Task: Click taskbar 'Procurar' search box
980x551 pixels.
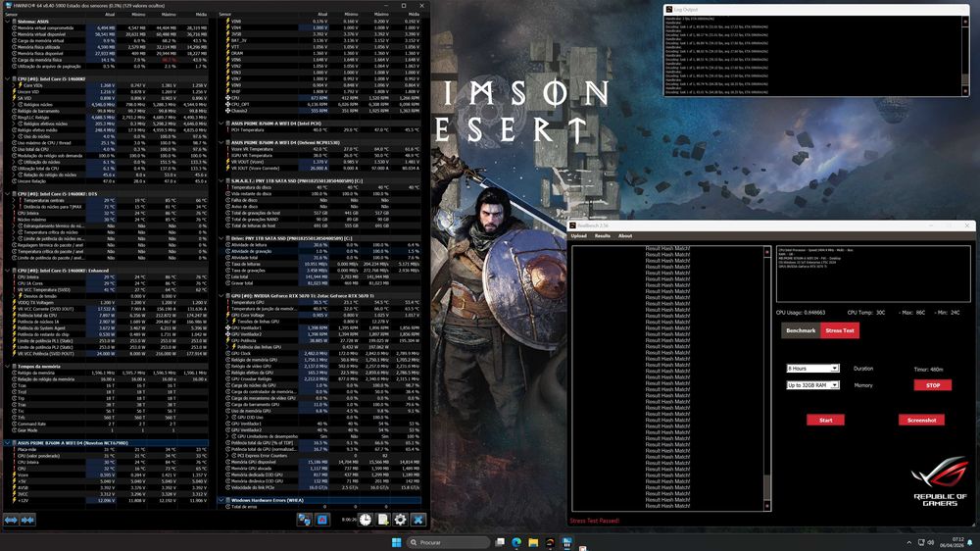Action: point(448,542)
